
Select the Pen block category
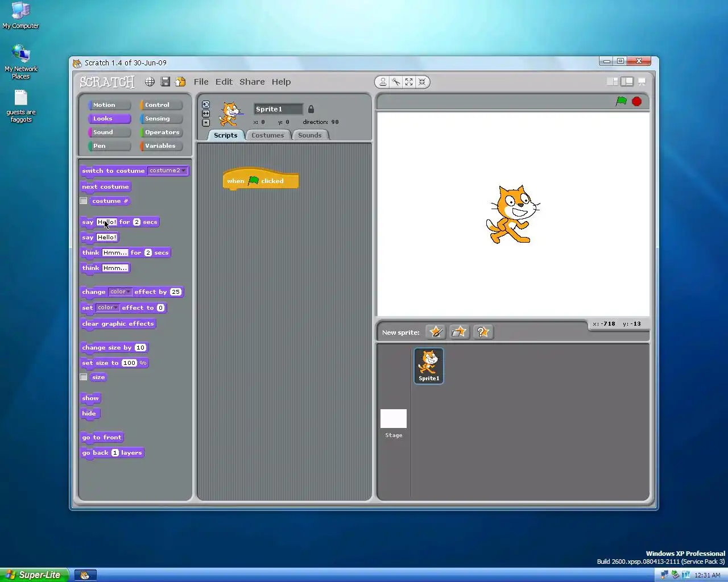pyautogui.click(x=109, y=146)
